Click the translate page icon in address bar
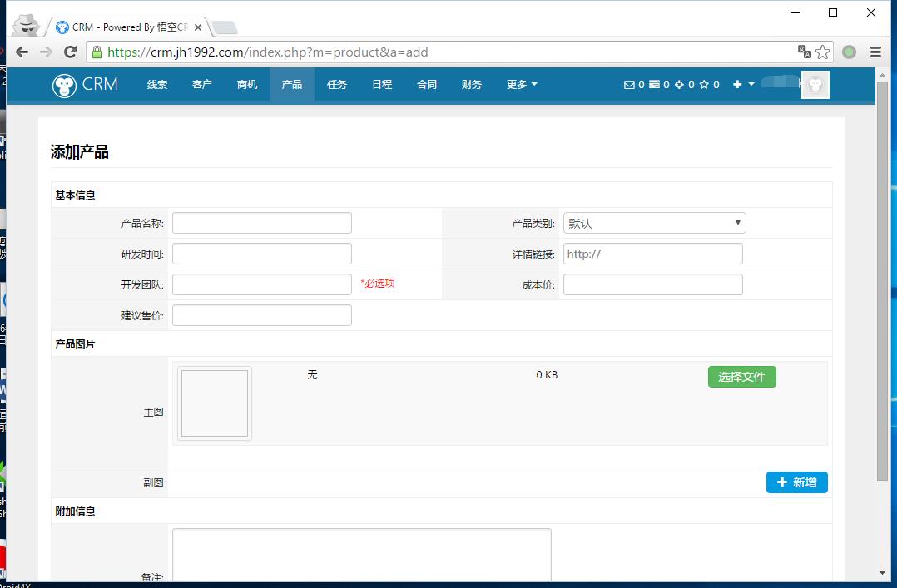The width and height of the screenshot is (897, 588). (x=804, y=52)
